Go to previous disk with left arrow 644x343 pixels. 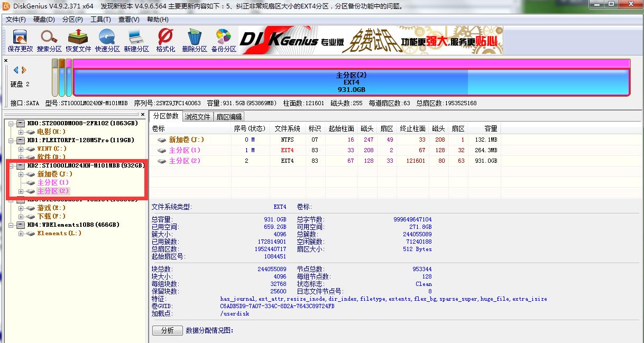coord(16,70)
